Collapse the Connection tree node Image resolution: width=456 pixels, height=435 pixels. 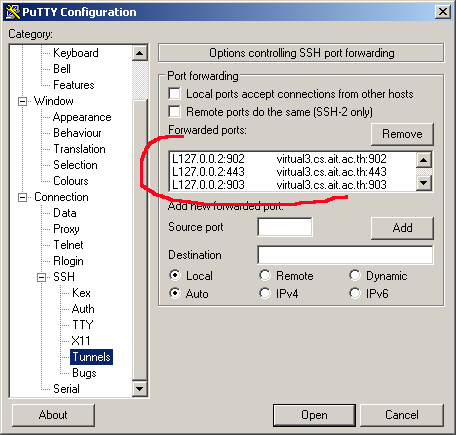coord(22,197)
